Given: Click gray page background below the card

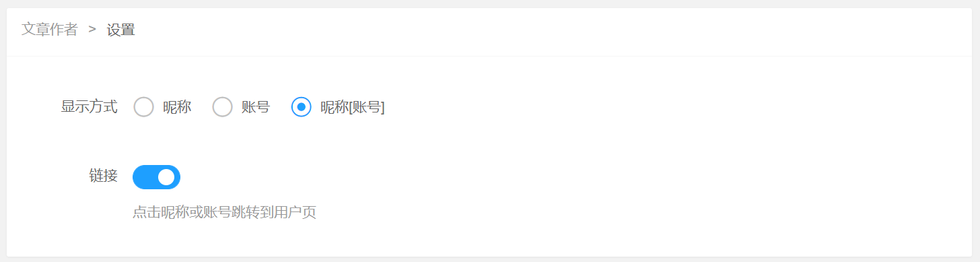Looking at the screenshot, I should (490, 259).
